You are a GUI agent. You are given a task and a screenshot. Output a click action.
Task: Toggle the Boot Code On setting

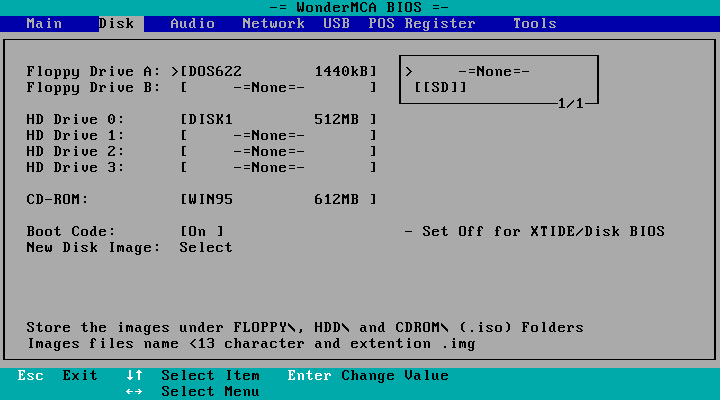point(202,231)
